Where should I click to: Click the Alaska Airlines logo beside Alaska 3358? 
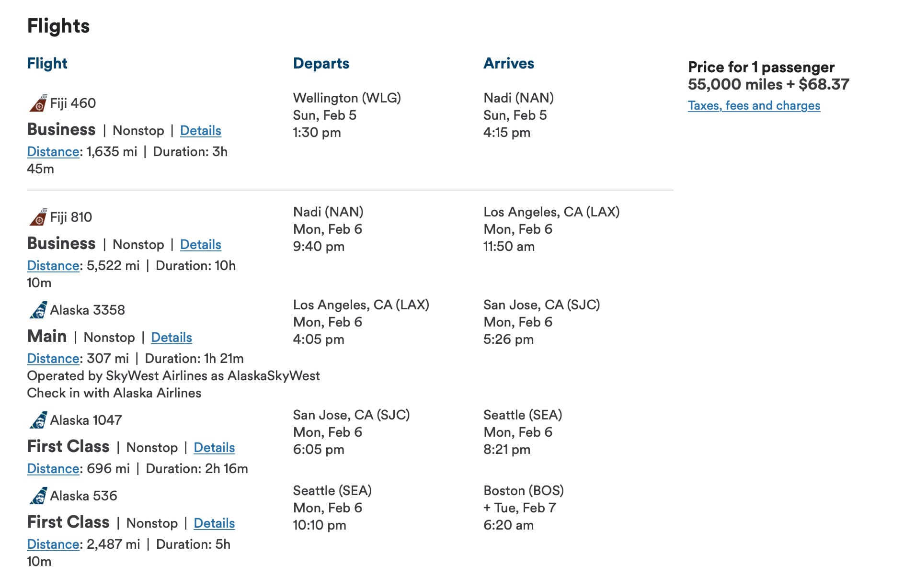click(38, 309)
